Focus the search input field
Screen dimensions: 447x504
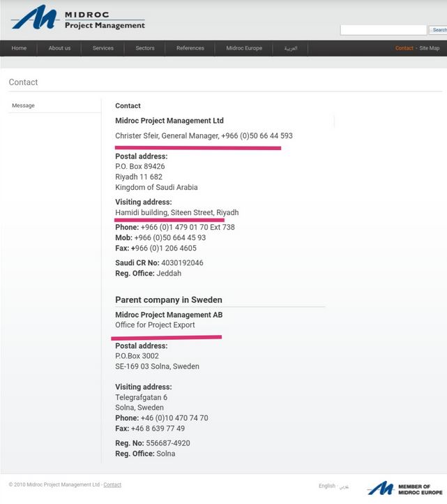click(x=384, y=30)
